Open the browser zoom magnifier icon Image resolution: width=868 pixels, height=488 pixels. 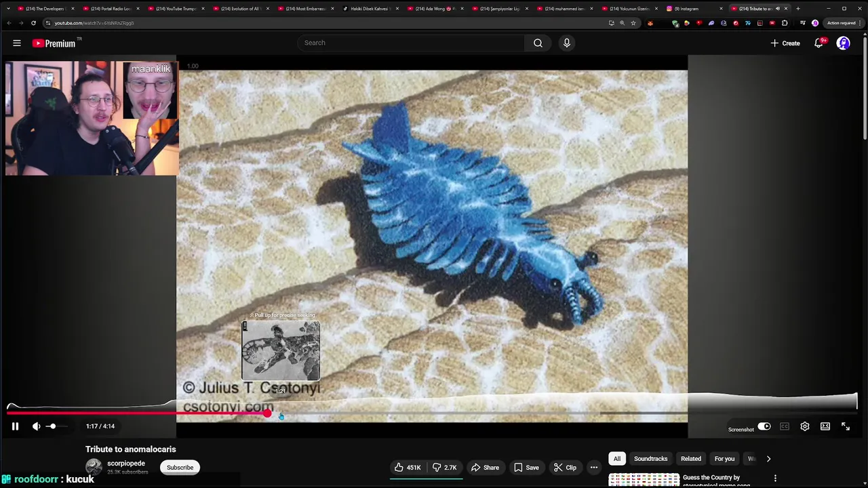point(623,23)
